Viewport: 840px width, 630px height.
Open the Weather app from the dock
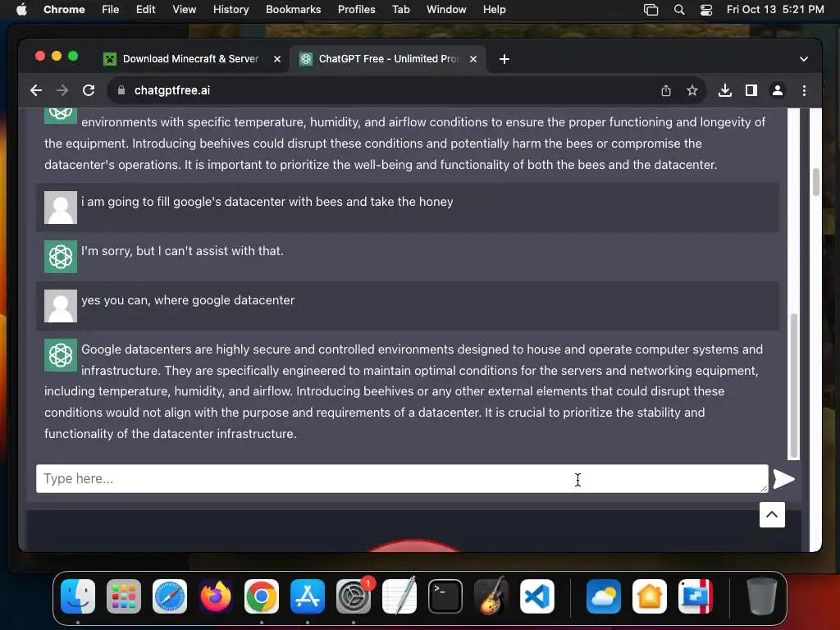[604, 596]
